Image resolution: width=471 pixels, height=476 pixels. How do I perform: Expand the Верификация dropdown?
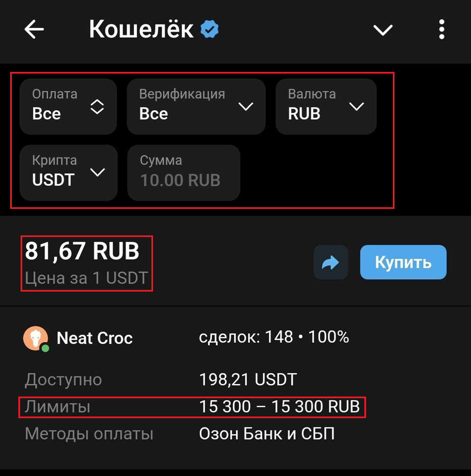click(x=196, y=107)
